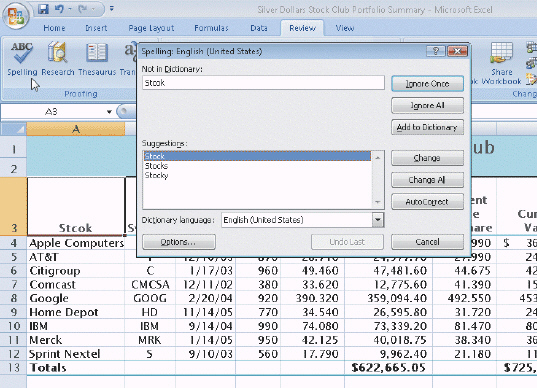Click the Select All corner button
This screenshot has height=388, width=537.
pyautogui.click(x=13, y=129)
